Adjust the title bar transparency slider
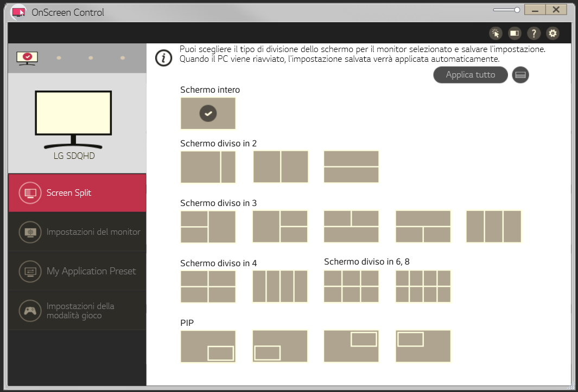The height and width of the screenshot is (392, 578). coord(506,10)
